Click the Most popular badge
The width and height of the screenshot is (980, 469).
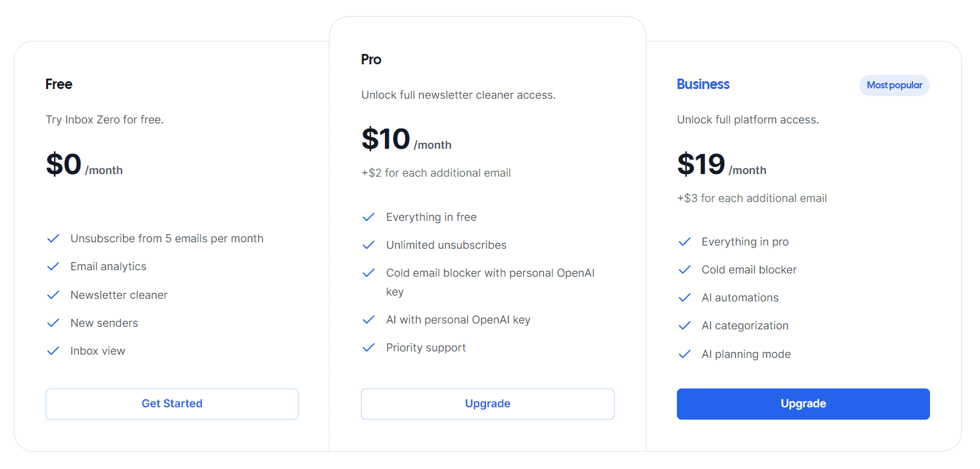tap(894, 85)
